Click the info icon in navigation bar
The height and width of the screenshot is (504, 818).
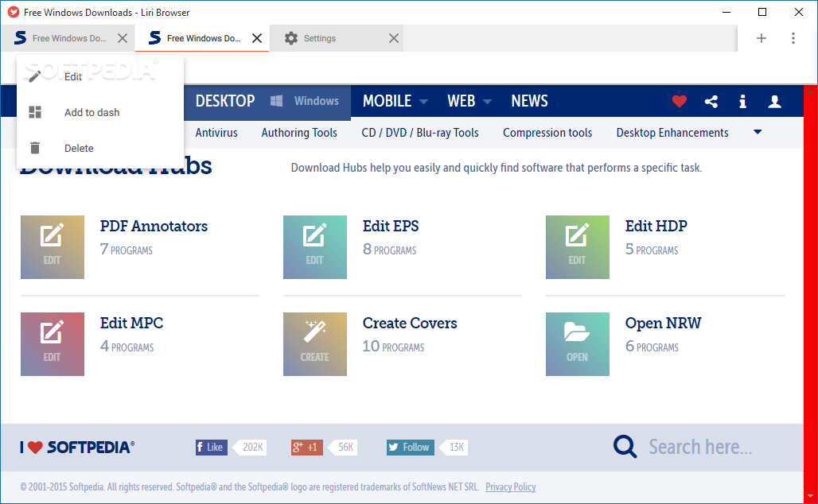pos(743,101)
